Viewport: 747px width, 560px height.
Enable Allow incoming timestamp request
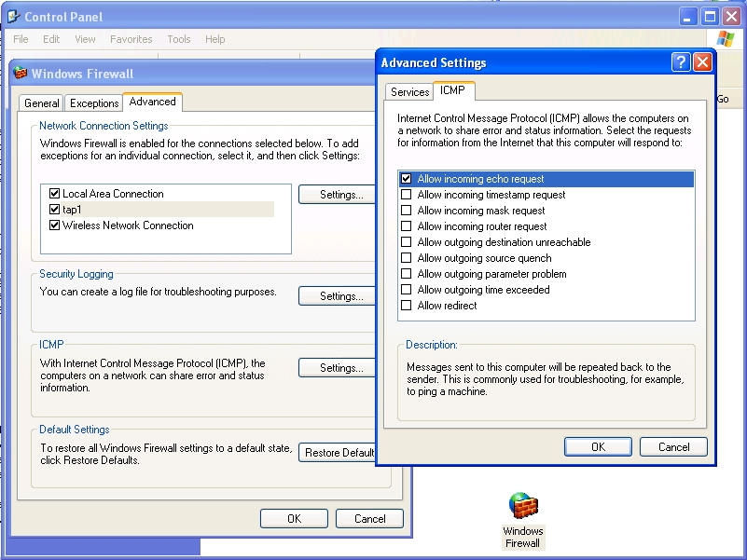click(x=406, y=195)
